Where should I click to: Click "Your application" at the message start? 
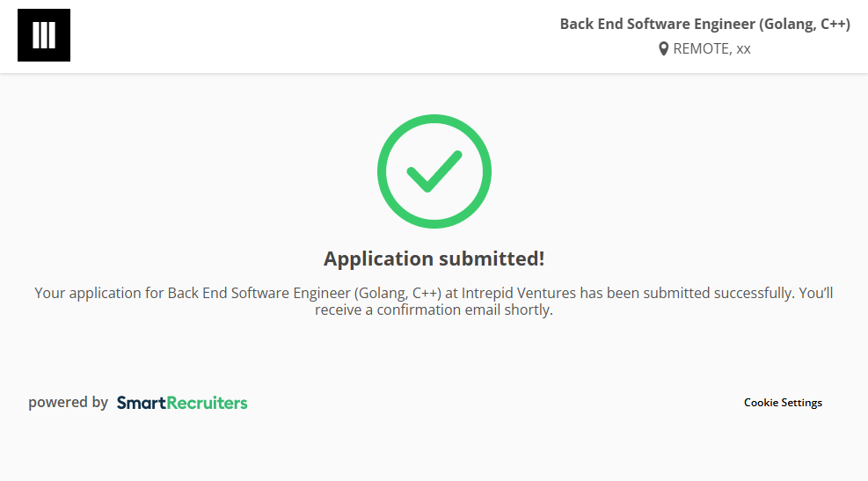click(88, 293)
